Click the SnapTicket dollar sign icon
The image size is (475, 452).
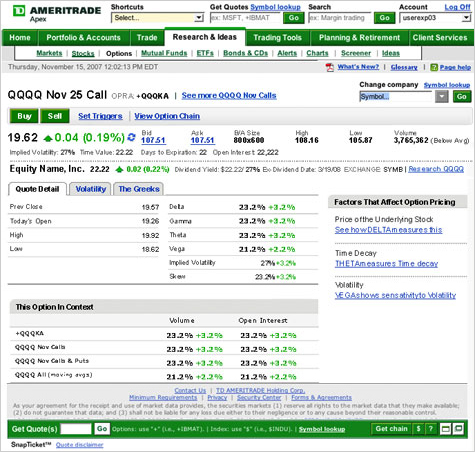pyautogui.click(x=419, y=429)
